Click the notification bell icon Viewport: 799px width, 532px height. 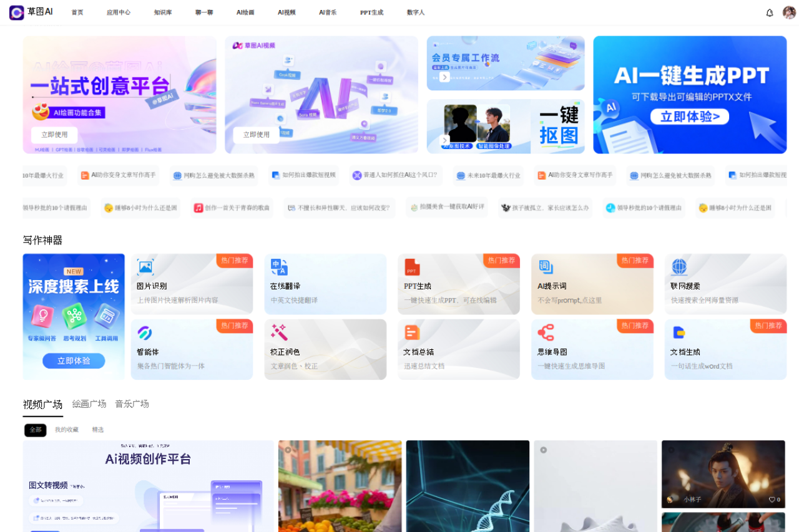coord(770,12)
